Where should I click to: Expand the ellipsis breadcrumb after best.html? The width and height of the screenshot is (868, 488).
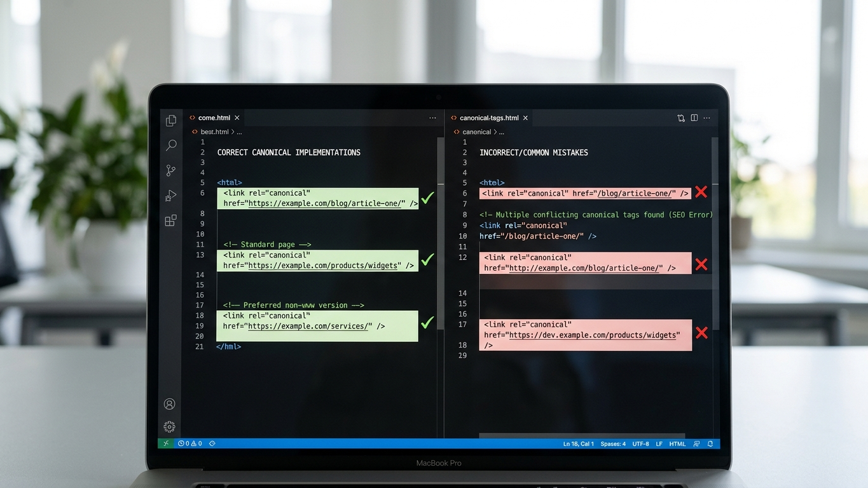[x=239, y=132]
